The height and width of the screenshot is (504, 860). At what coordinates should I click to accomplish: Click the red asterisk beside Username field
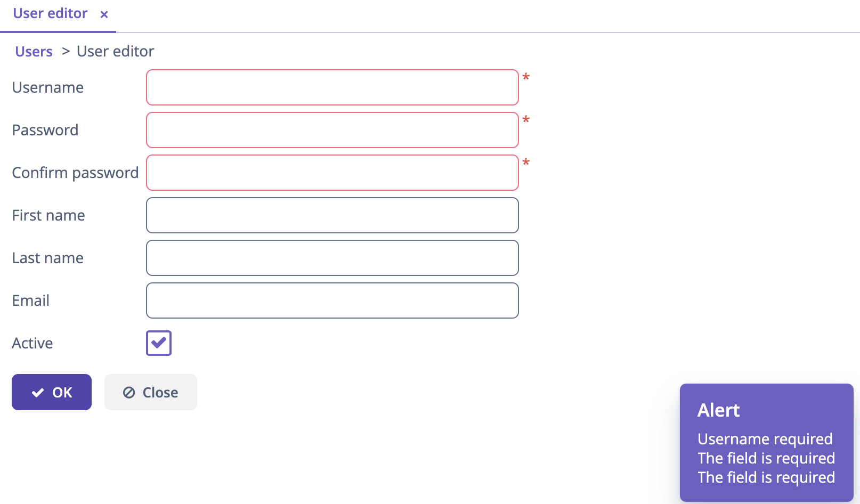pos(525,78)
